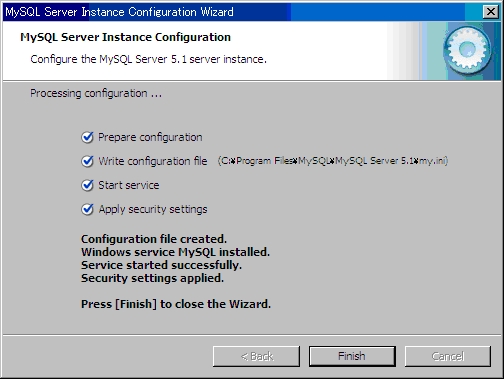Click the Configuration file created message
Viewport: 504px width, 379px height.
[154, 239]
